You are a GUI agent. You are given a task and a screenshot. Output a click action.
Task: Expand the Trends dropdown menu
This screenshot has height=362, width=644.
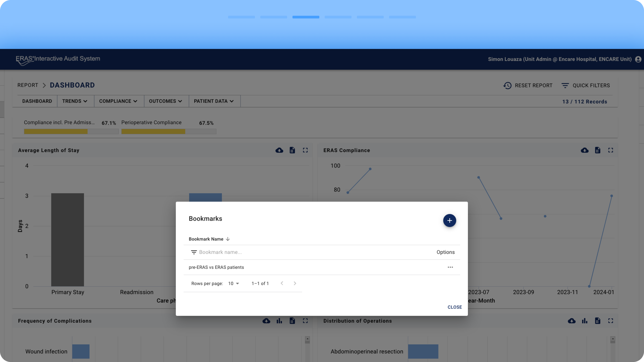point(74,101)
